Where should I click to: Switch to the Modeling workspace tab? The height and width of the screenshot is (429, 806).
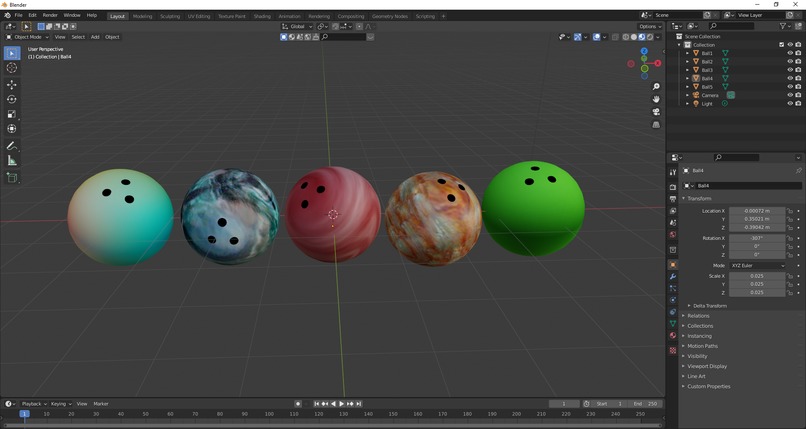coord(142,16)
